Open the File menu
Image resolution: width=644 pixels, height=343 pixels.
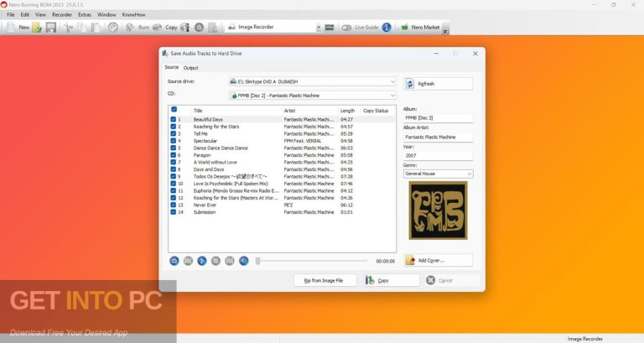click(11, 15)
